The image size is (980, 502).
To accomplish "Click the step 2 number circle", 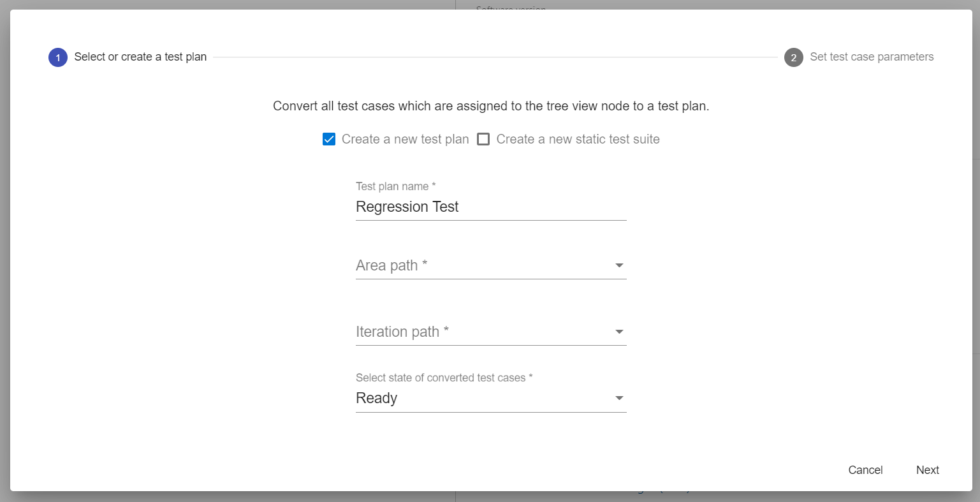I will click(793, 57).
